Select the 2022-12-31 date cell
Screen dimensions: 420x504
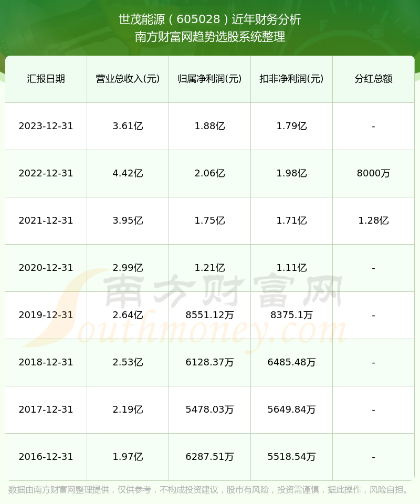tap(46, 173)
